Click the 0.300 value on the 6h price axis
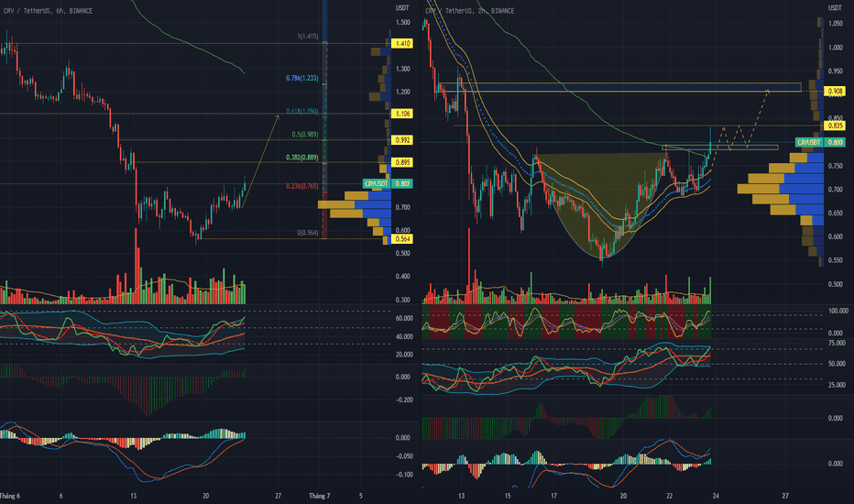The height and width of the screenshot is (504, 854). pos(403,300)
